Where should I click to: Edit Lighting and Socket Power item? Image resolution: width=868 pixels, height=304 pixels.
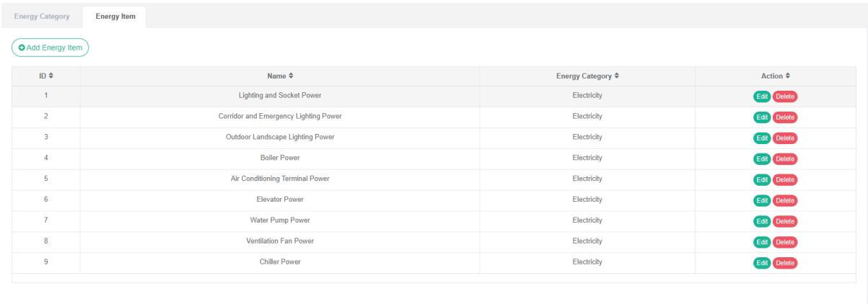[762, 97]
